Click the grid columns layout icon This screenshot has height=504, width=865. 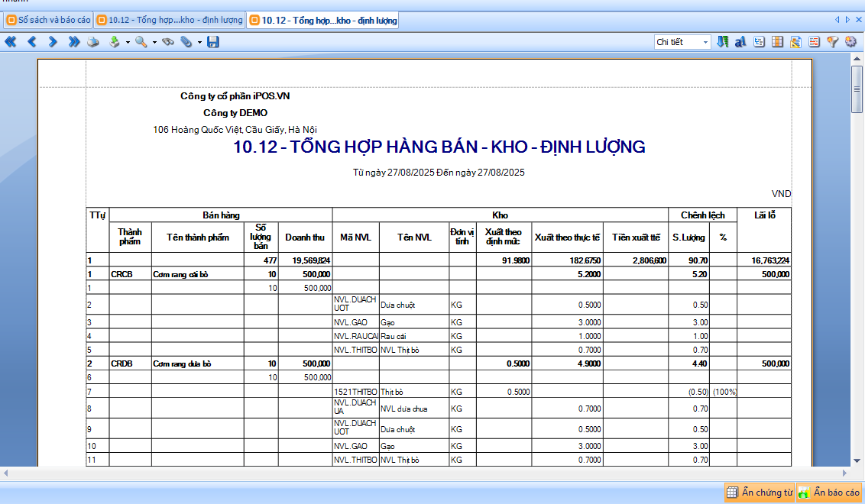coord(777,42)
